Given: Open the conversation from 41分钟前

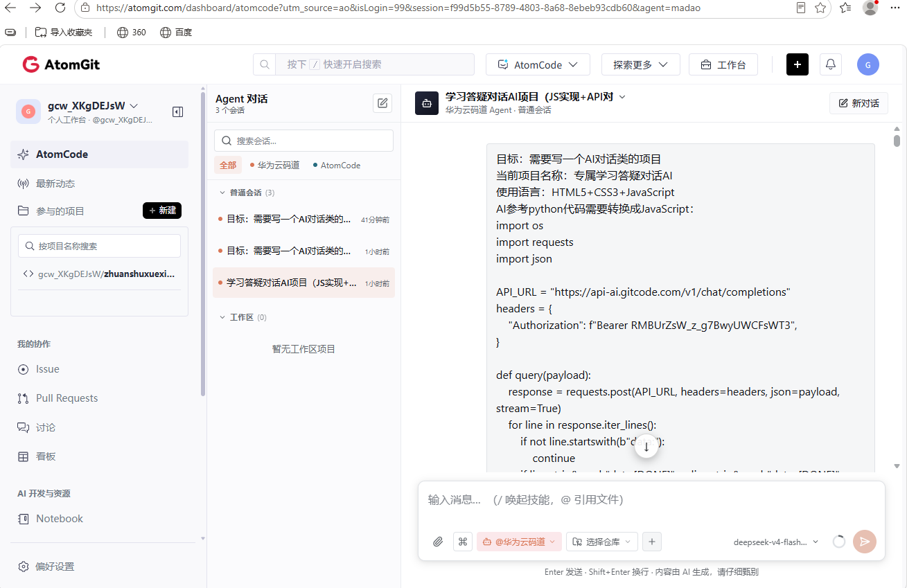Looking at the screenshot, I should point(303,220).
